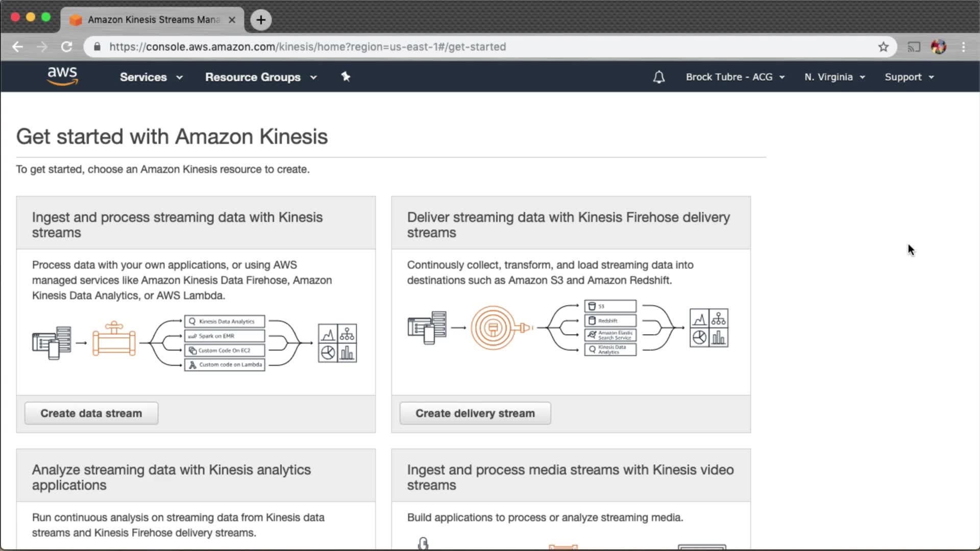Click the cast screen icon
Viewport: 980px width, 551px height.
click(914, 47)
